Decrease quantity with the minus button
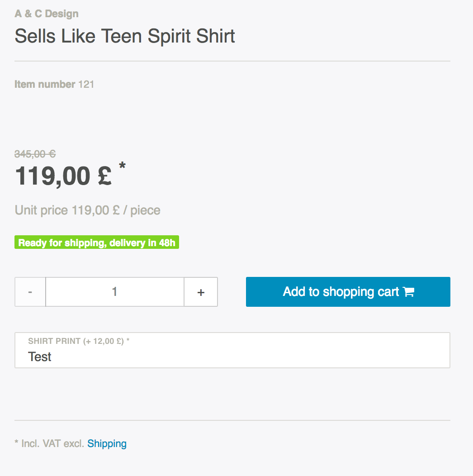 point(30,292)
